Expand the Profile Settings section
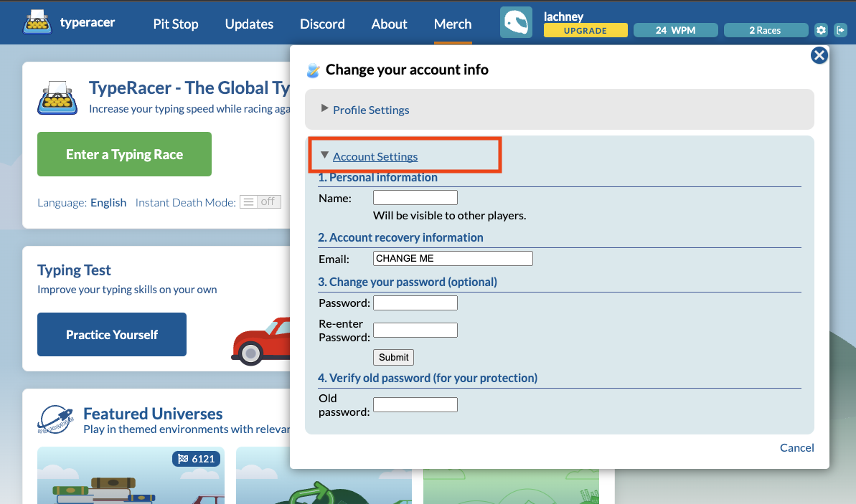This screenshot has width=856, height=504. pyautogui.click(x=370, y=110)
